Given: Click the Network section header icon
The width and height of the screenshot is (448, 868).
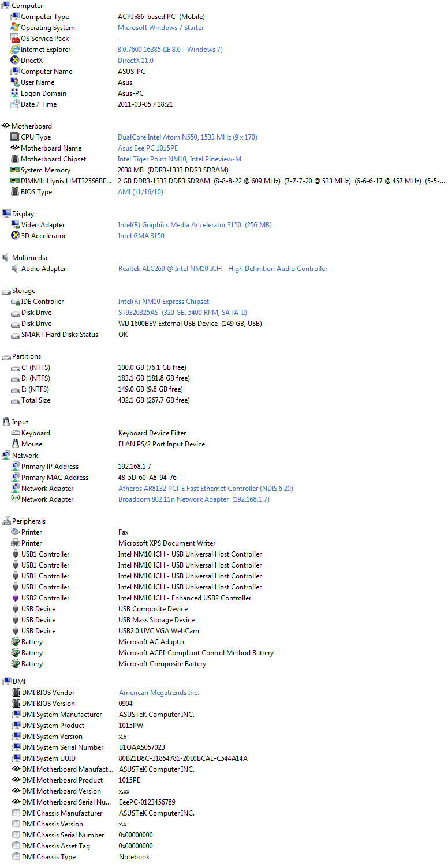Looking at the screenshot, I should click(x=6, y=455).
